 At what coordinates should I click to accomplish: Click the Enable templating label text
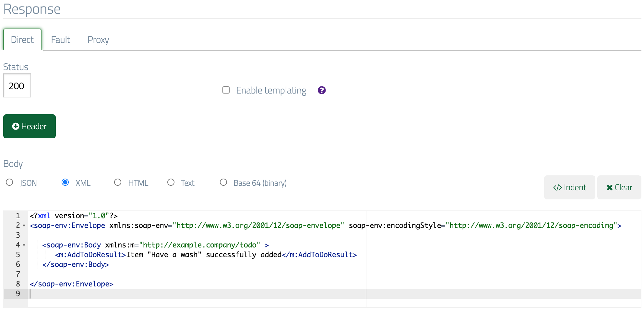pyautogui.click(x=271, y=90)
